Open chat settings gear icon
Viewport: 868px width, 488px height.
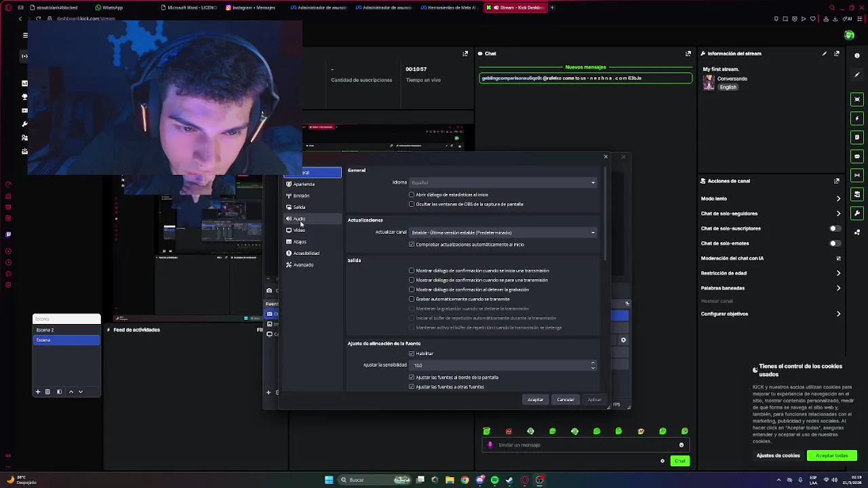[663, 461]
